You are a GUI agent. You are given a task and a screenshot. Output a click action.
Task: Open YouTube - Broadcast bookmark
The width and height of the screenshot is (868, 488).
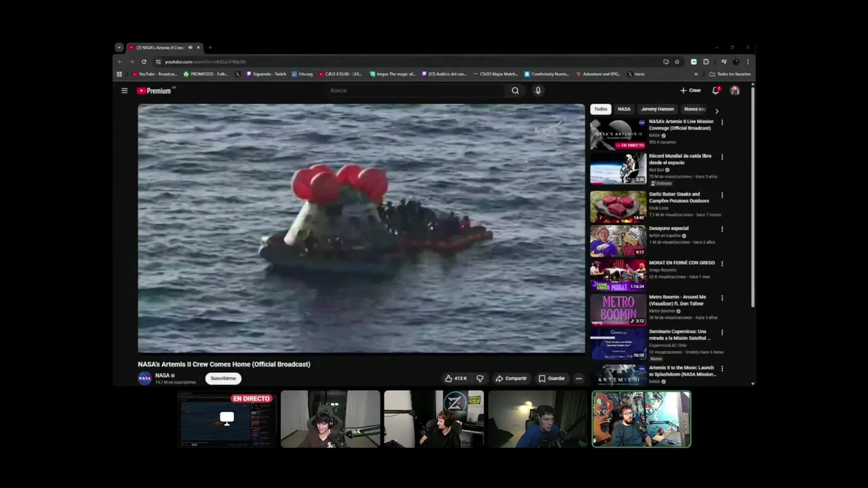pyautogui.click(x=155, y=74)
